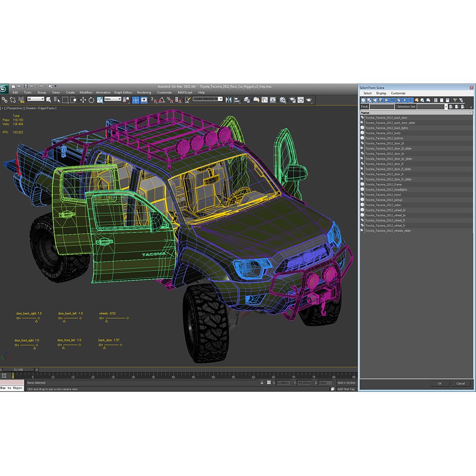The width and height of the screenshot is (476, 476).
Task: Expand the quick access toolbar customize arrow
Action: tap(56, 86)
